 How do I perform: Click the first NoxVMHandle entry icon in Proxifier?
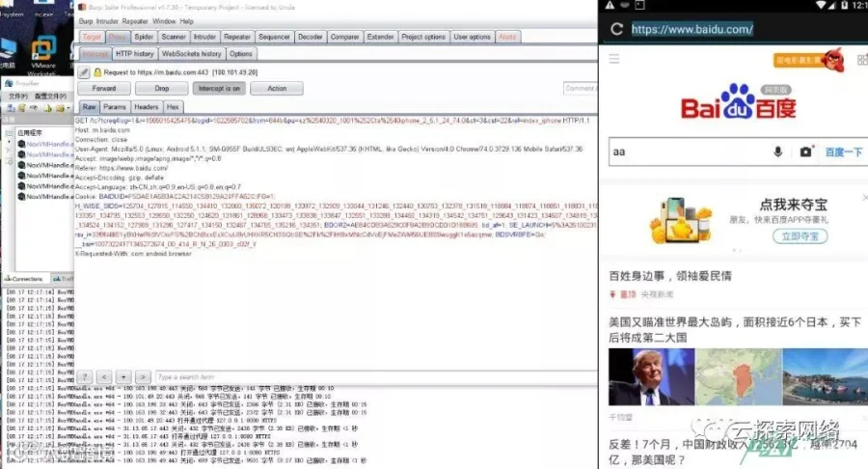21,144
